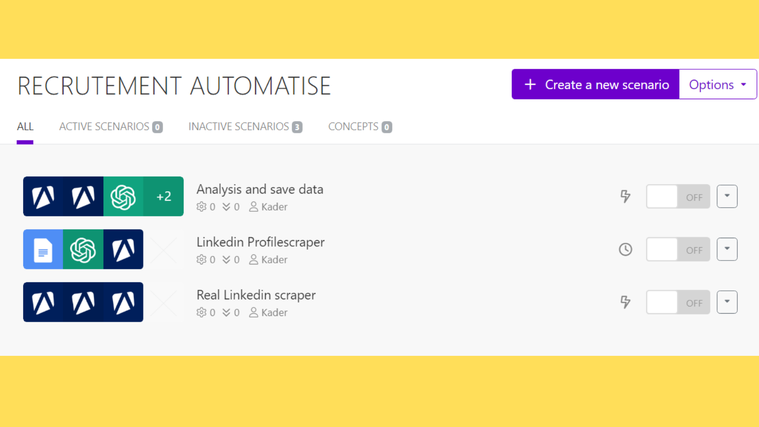Enable the Linkedin Profilescraper scenario switch
759x427 pixels.
pos(677,250)
